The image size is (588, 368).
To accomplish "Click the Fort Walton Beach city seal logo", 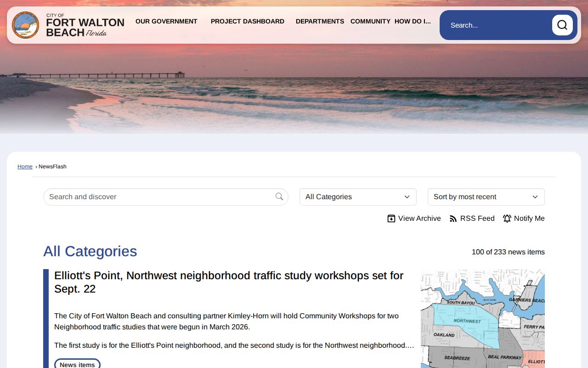I will coord(26,25).
